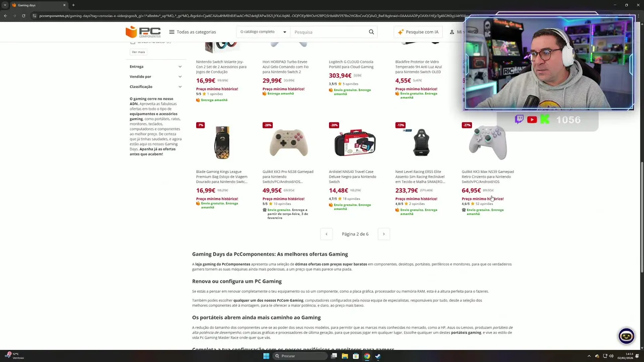Expand the Classificação filter
The width and height of the screenshot is (644, 362).
pos(155,86)
